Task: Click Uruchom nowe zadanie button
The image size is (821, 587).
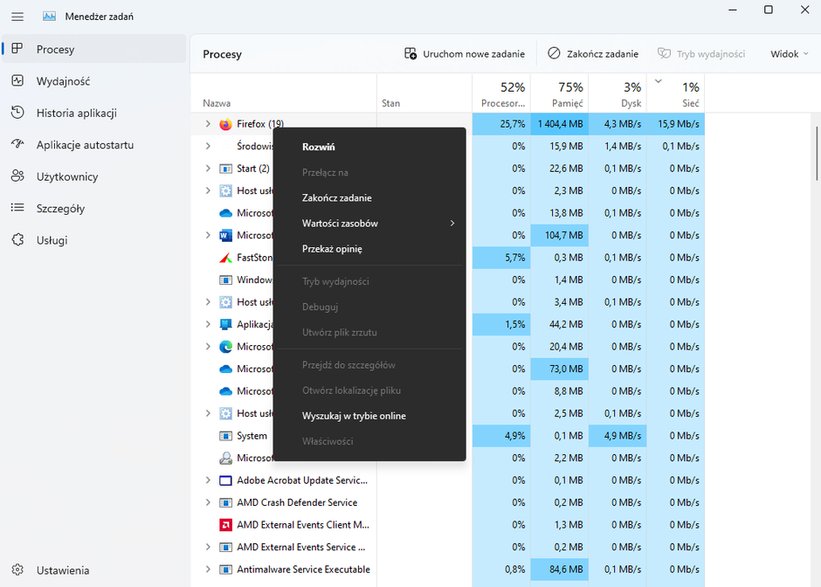Action: [x=464, y=54]
